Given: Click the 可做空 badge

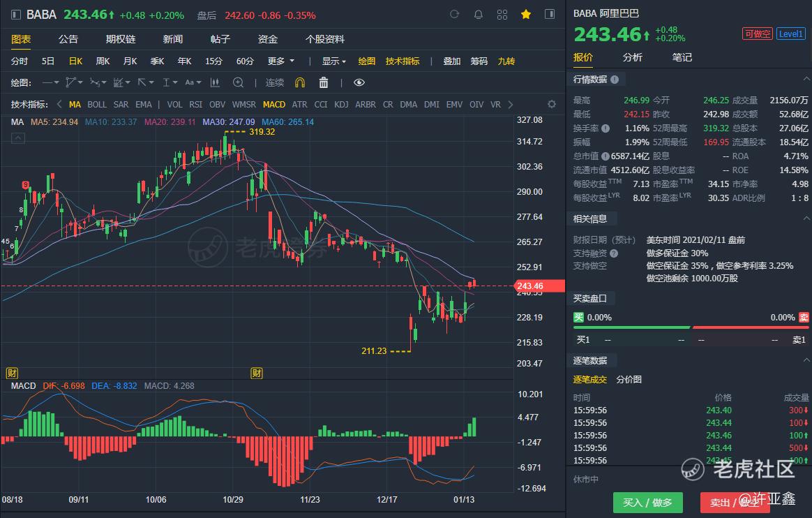Looking at the screenshot, I should pyautogui.click(x=757, y=34).
